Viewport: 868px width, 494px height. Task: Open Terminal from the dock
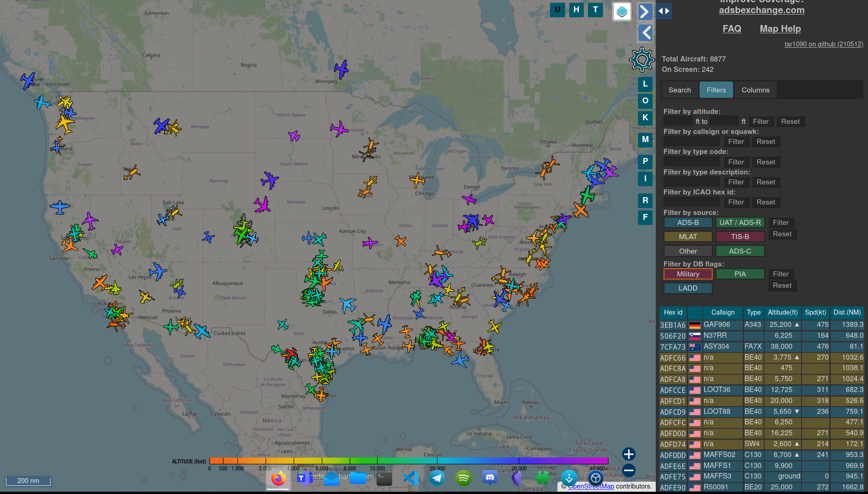click(x=384, y=478)
